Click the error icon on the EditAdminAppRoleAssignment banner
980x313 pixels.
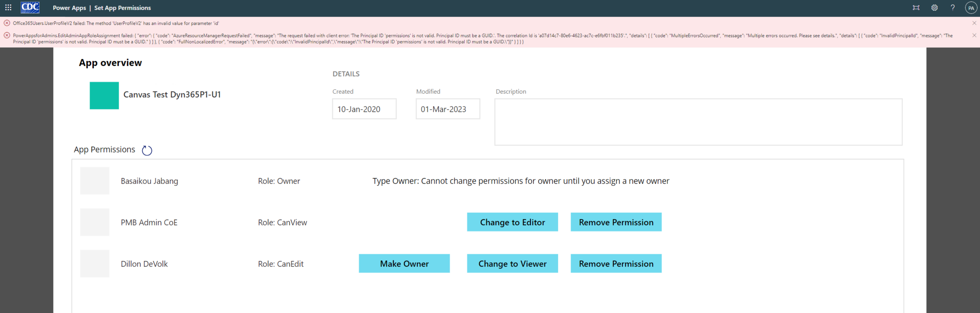click(x=7, y=36)
